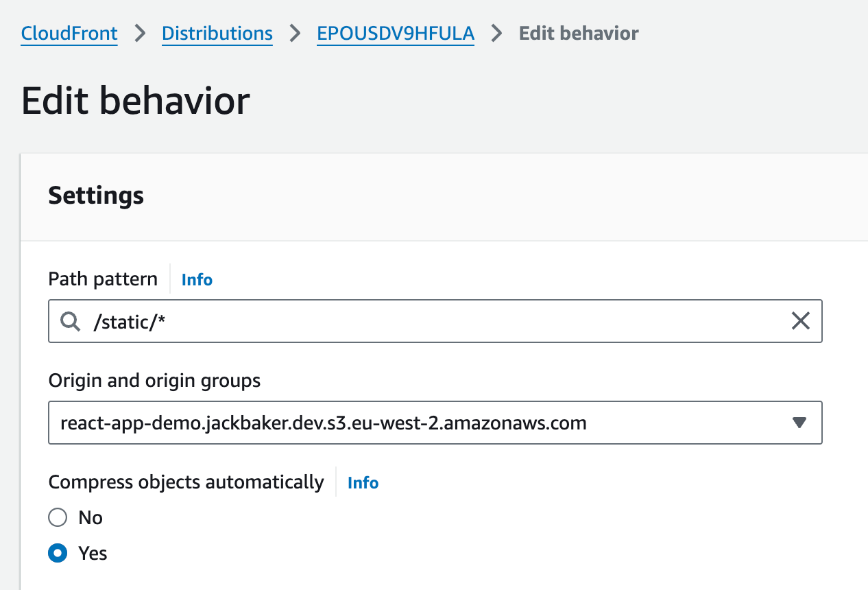Open the Origin and origin groups dropdown
Viewport: 868px width, 590px height.
(x=425, y=423)
